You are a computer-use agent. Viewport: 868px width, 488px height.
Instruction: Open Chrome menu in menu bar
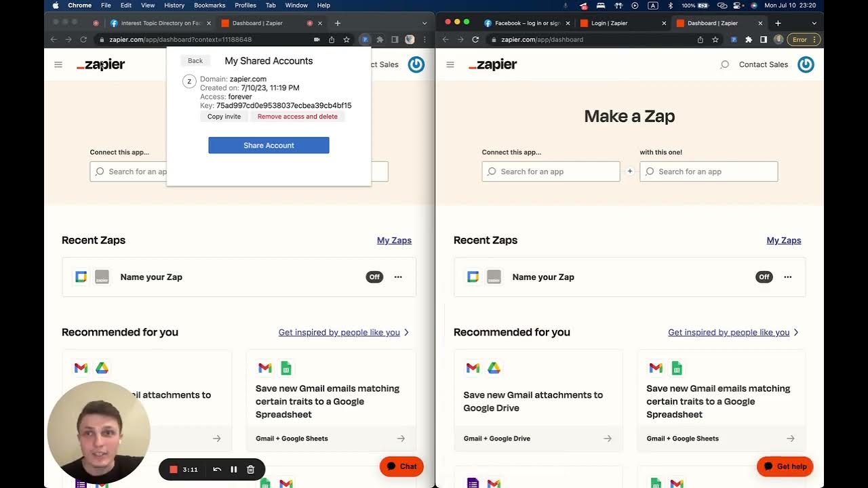[79, 5]
